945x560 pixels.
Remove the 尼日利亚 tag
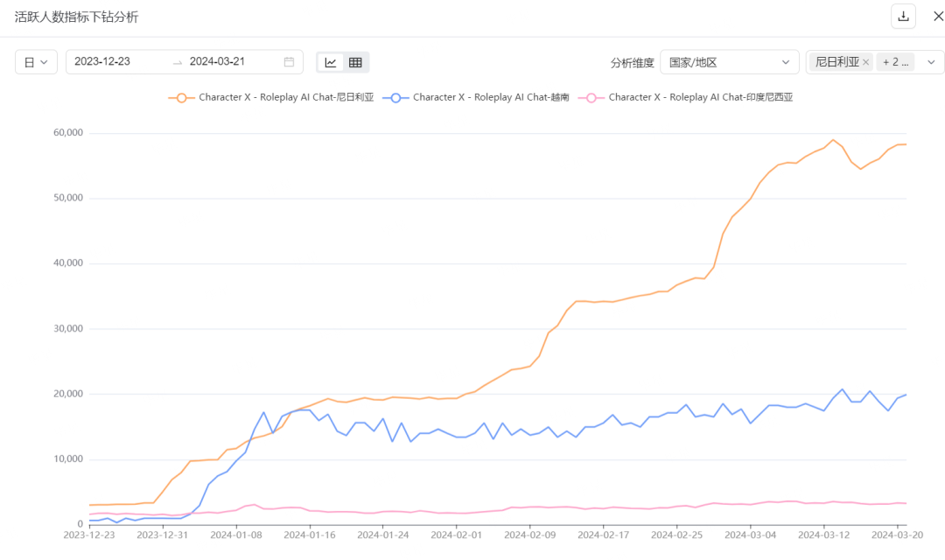click(866, 62)
